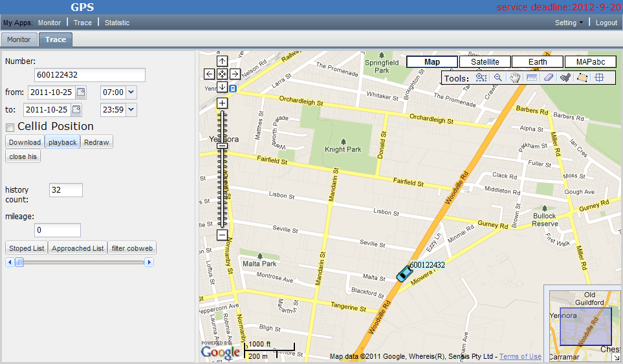This screenshot has height=364, width=623.
Task: Expand the 07:00 start time dropdown
Action: point(131,92)
